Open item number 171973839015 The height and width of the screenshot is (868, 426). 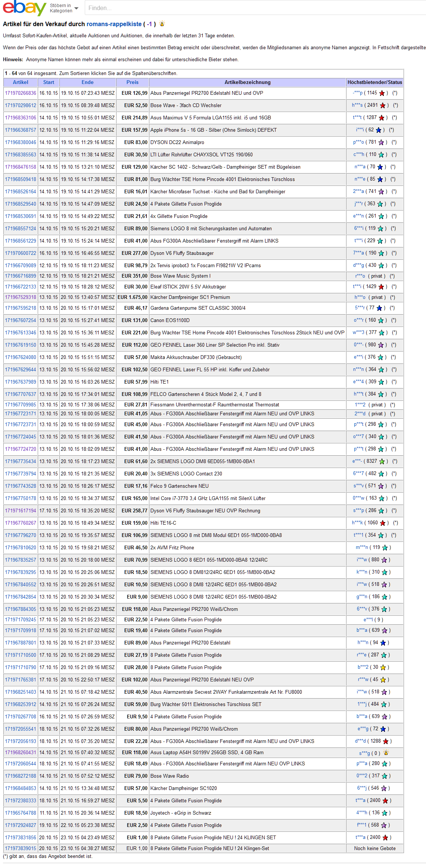[21, 849]
